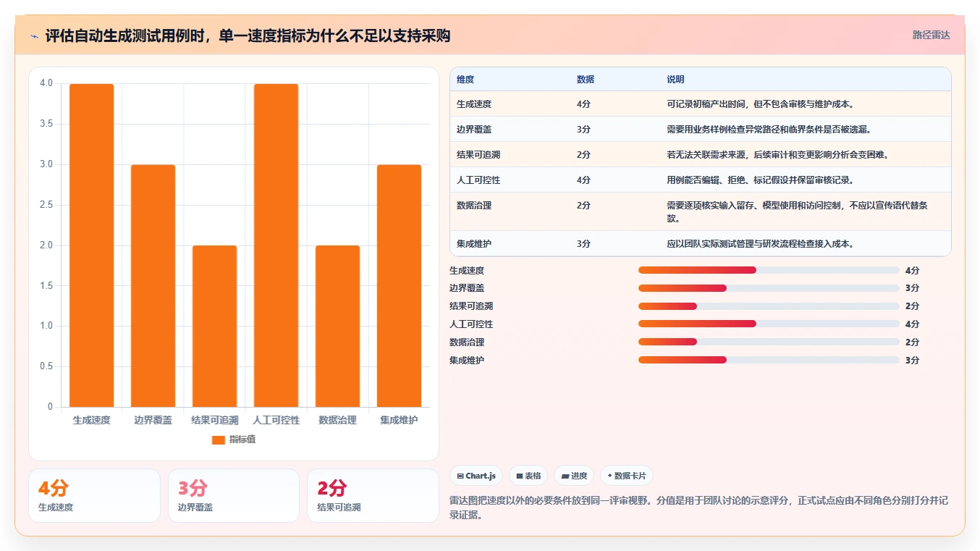Click description starting '需要用业务样例检查异常路径'
Viewport: 980px width, 551px height.
pyautogui.click(x=769, y=130)
